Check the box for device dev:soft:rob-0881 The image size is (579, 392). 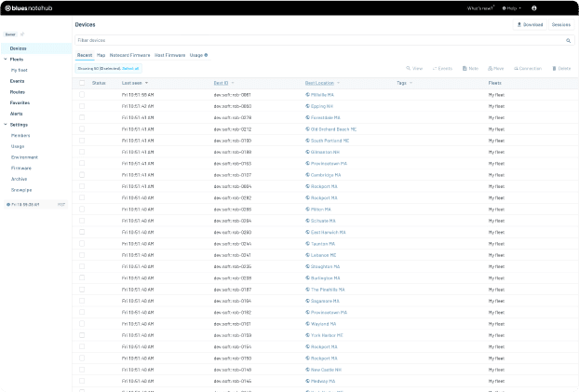tap(82, 95)
